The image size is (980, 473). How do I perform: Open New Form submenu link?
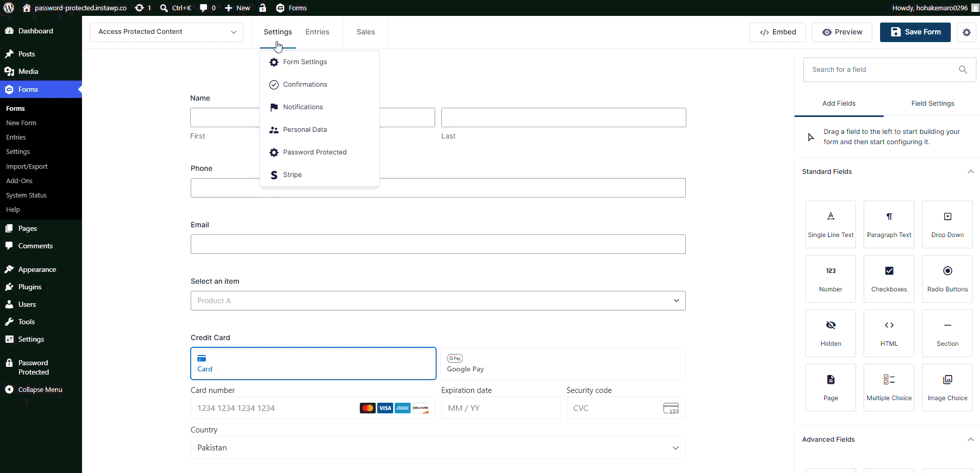point(21,123)
